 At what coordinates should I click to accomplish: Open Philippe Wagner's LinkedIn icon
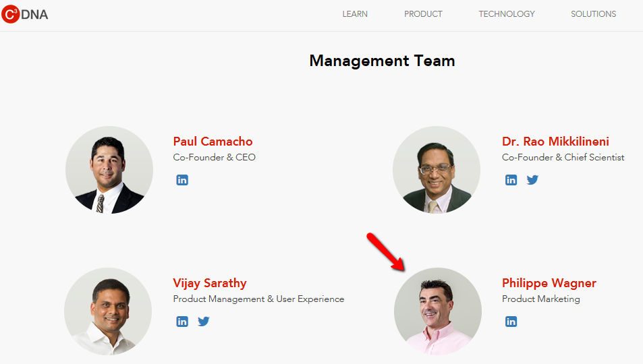[511, 322]
